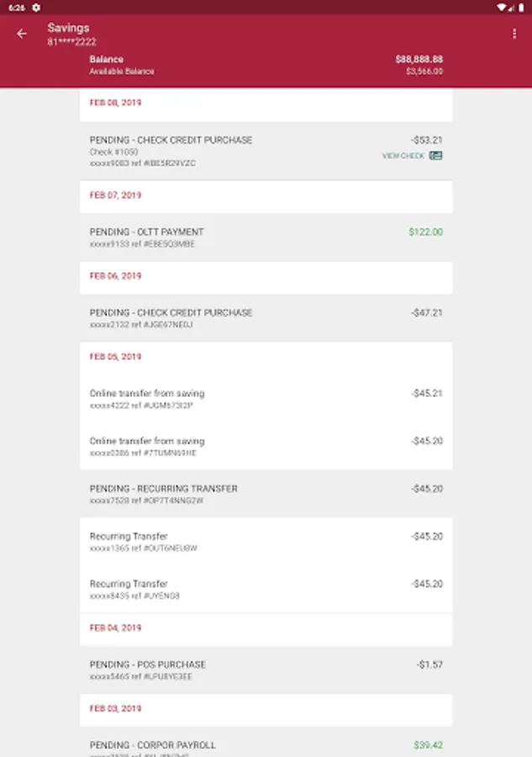Click the VIEW CHECK link

[403, 156]
